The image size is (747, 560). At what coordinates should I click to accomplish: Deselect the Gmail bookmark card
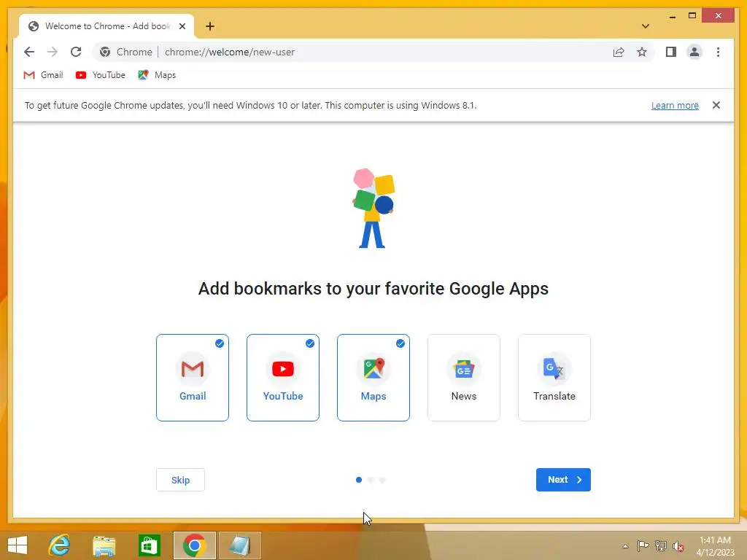193,378
